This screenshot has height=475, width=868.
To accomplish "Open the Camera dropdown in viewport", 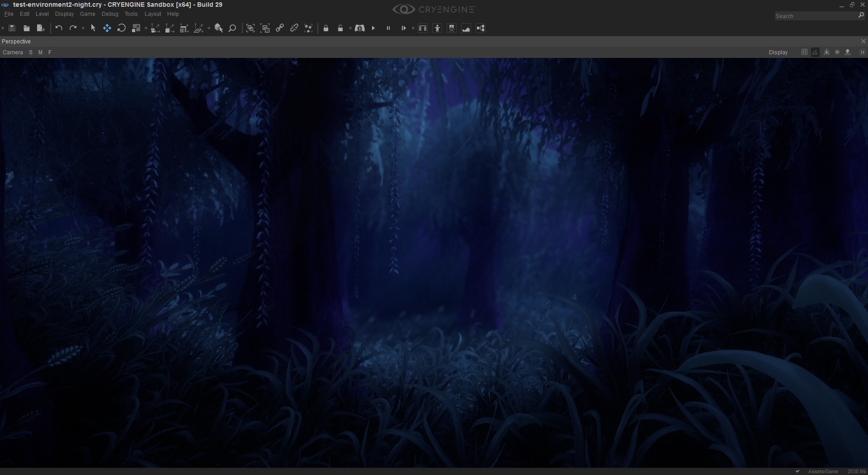I will coord(13,52).
